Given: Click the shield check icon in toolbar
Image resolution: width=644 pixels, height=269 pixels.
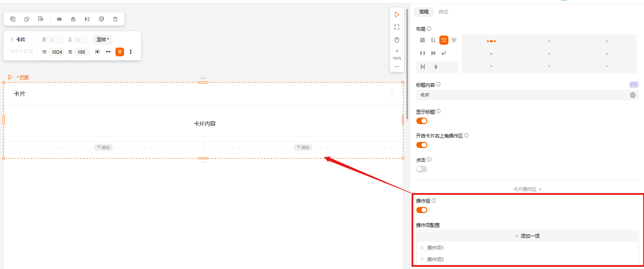Looking at the screenshot, I should [x=101, y=19].
